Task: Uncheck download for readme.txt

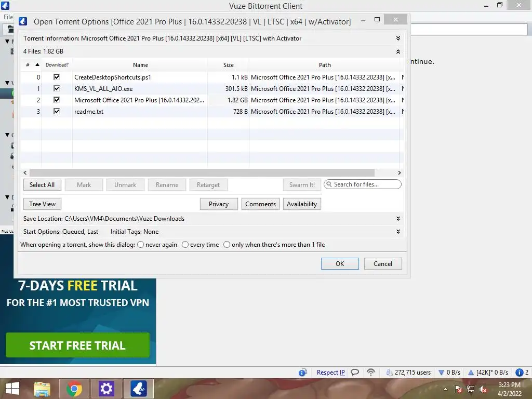Action: pyautogui.click(x=57, y=111)
